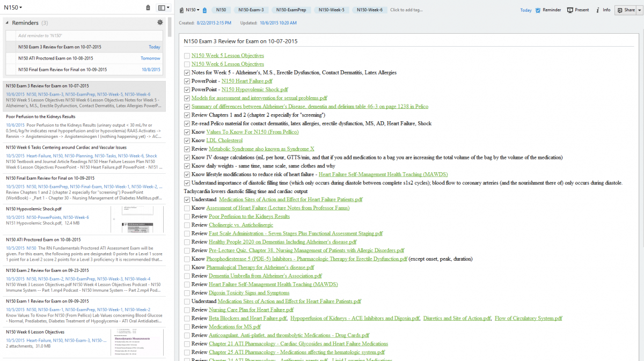Set a reminder using the clock icon
This screenshot has height=361, width=644.
(x=537, y=10)
